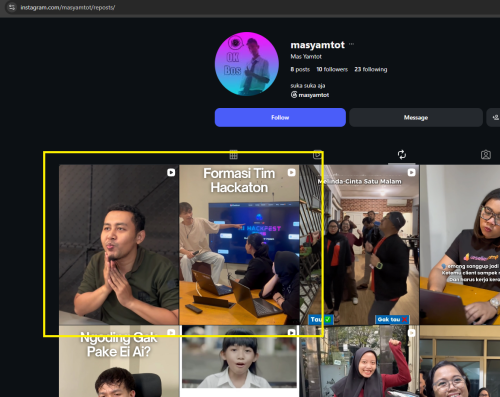The width and height of the screenshot is (500, 397).
Task: Switch to the Posts grid tab
Action: (233, 155)
